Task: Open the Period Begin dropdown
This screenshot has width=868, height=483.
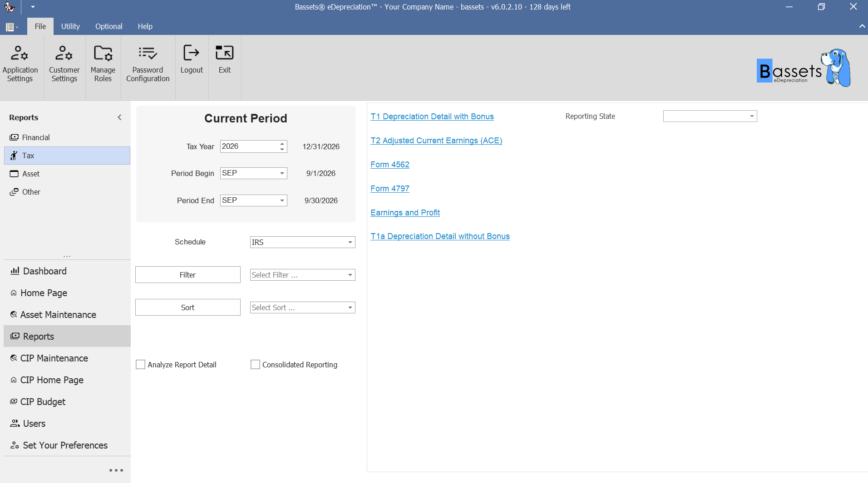Action: coord(282,173)
